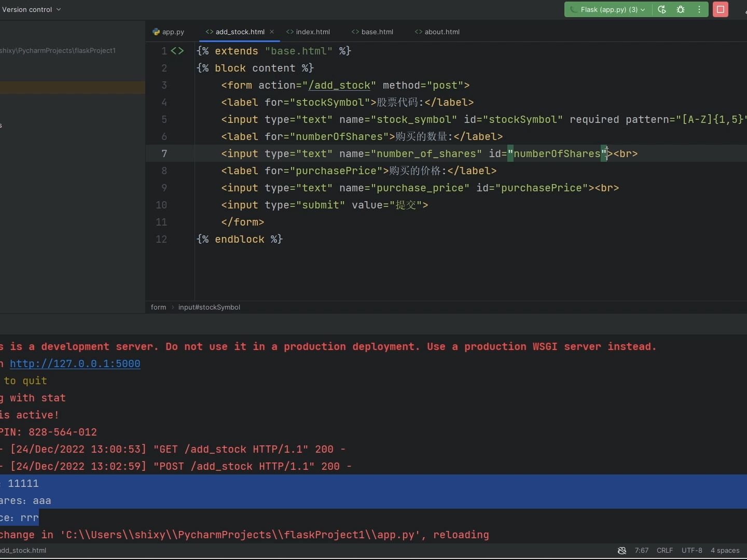The image size is (747, 560).
Task: Click the 'PIN: 828-564-012' console line
Action: pyautogui.click(x=48, y=432)
